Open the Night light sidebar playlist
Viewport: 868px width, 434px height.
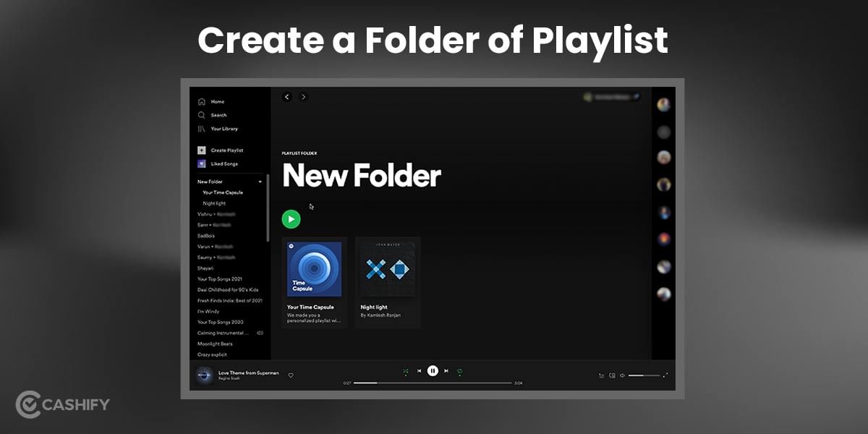pos(214,203)
